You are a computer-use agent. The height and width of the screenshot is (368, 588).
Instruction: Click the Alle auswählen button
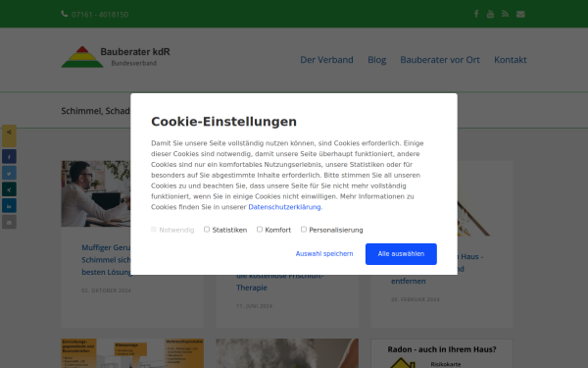click(x=401, y=254)
